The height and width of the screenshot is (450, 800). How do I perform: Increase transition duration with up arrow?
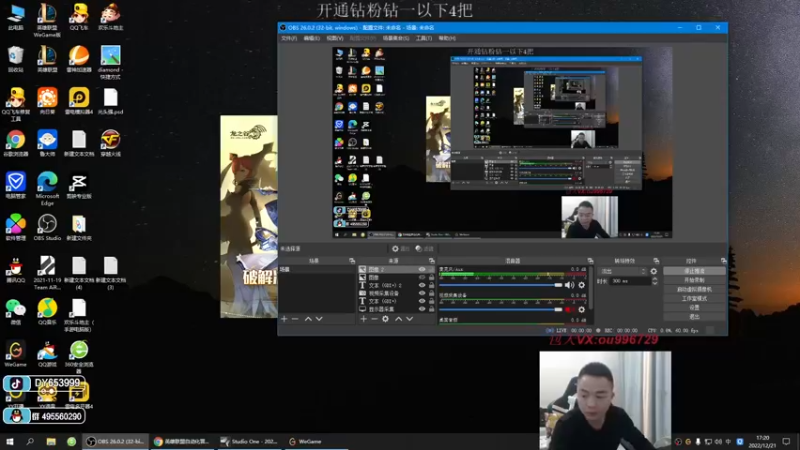(x=655, y=279)
